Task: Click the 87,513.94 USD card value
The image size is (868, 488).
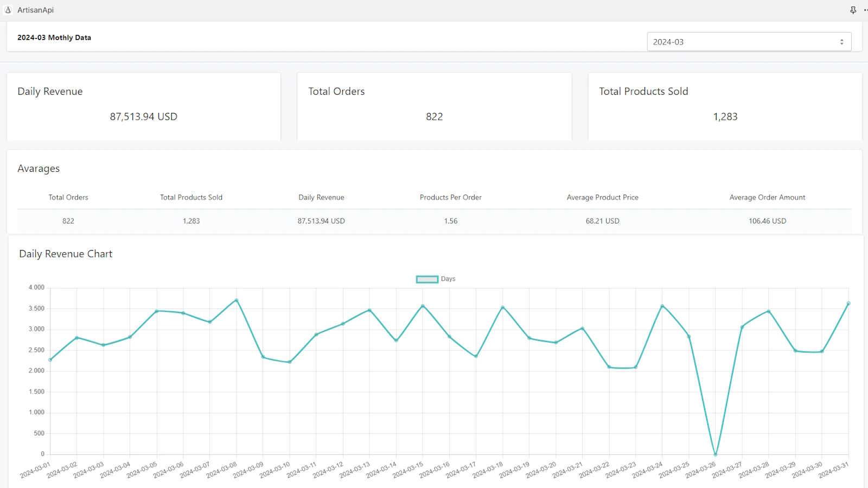Action: [143, 117]
